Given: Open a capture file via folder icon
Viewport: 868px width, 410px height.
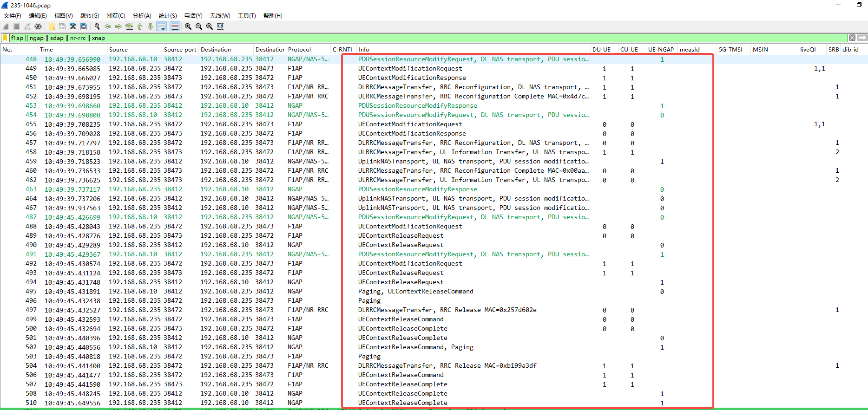Looking at the screenshot, I should (x=52, y=26).
